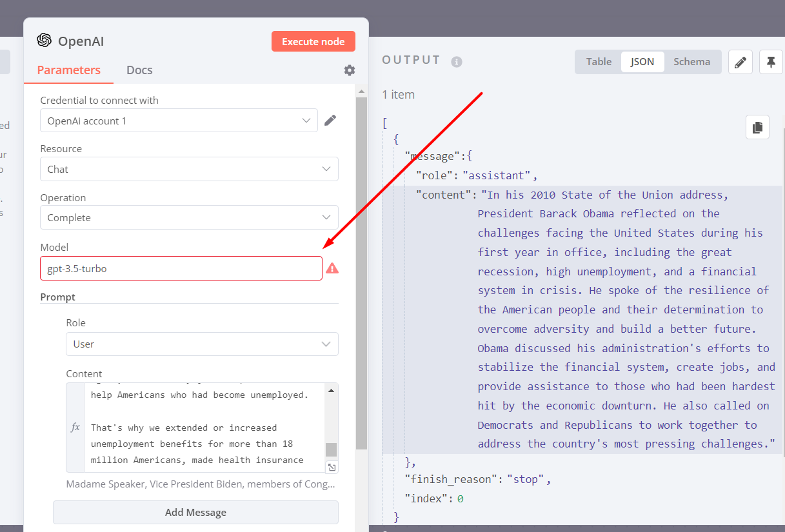Click the "1 item" count label
This screenshot has height=532, width=785.
[x=398, y=95]
